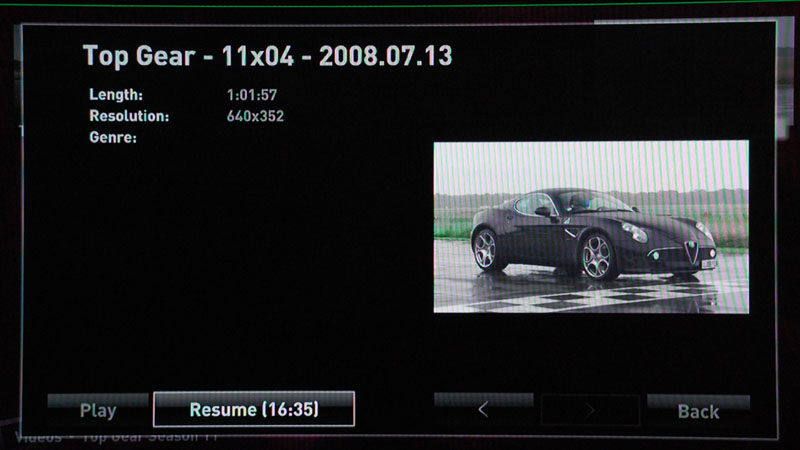Return with the Back button
This screenshot has height=450, width=800.
tap(698, 411)
